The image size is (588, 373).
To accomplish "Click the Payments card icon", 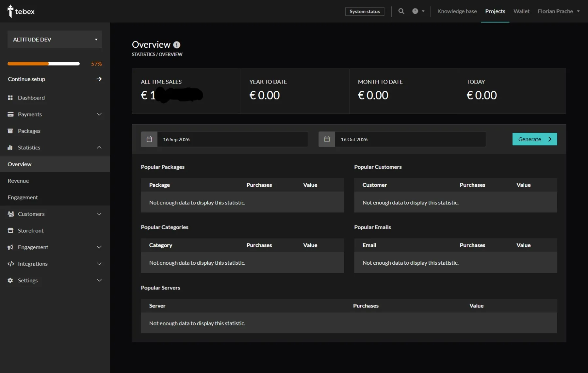I will (x=10, y=114).
